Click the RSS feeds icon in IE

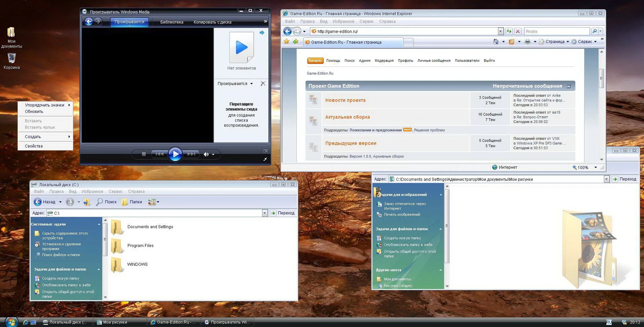[x=511, y=42]
